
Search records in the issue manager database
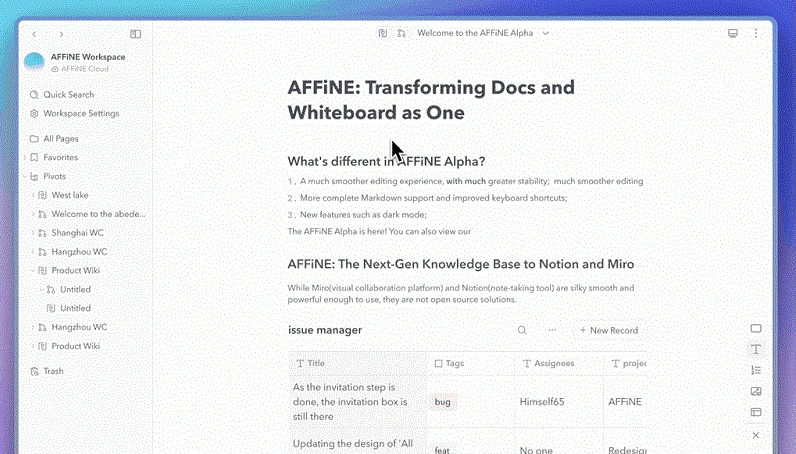tap(522, 330)
